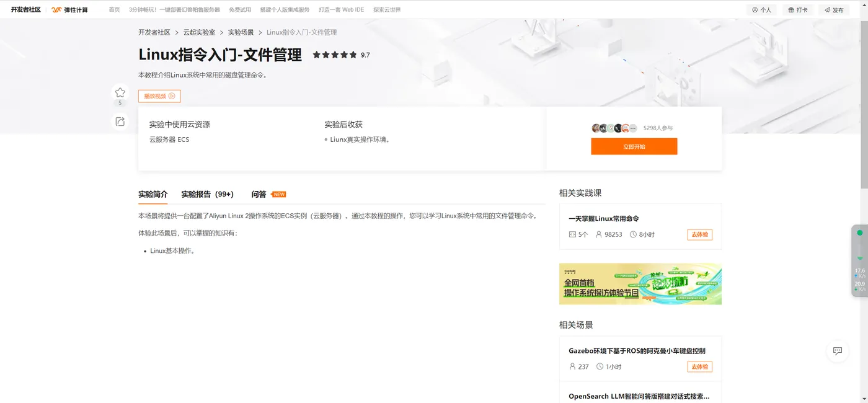Viewport: 868px width, 403px height.
Task: Open OpenSearch LLM智能问答版 scene title
Action: (x=639, y=396)
